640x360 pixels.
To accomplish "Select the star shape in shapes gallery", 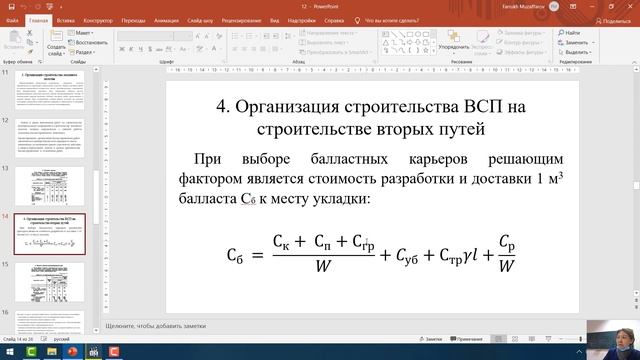I will click(x=426, y=50).
